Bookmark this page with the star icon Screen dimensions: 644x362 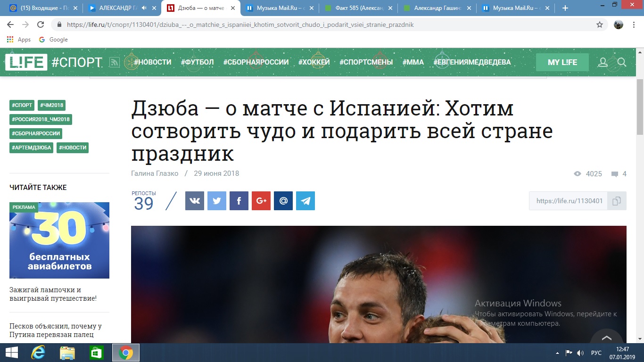600,25
